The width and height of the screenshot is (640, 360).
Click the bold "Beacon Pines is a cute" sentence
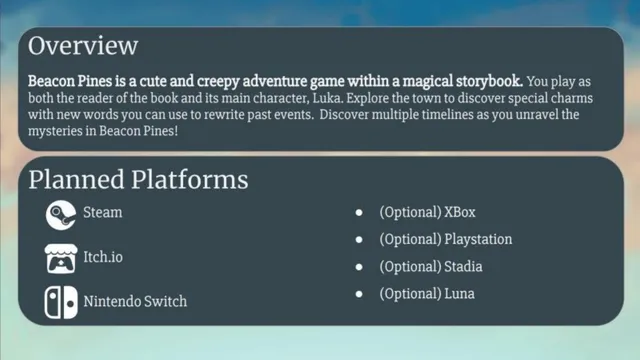(275, 81)
